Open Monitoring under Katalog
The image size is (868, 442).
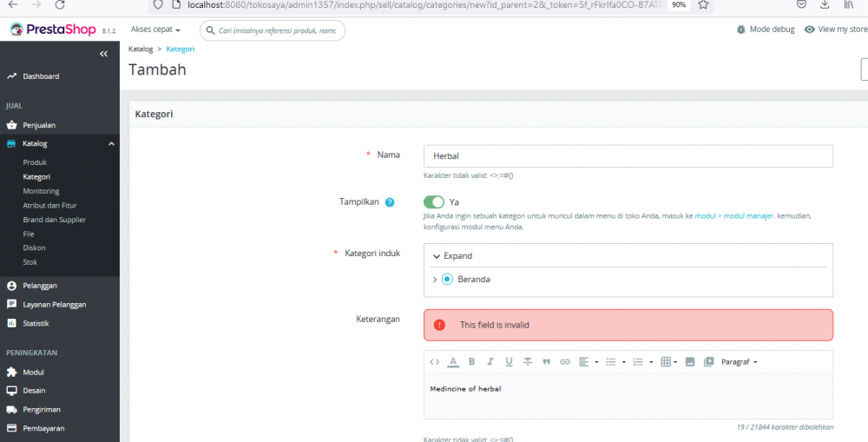pos(41,191)
